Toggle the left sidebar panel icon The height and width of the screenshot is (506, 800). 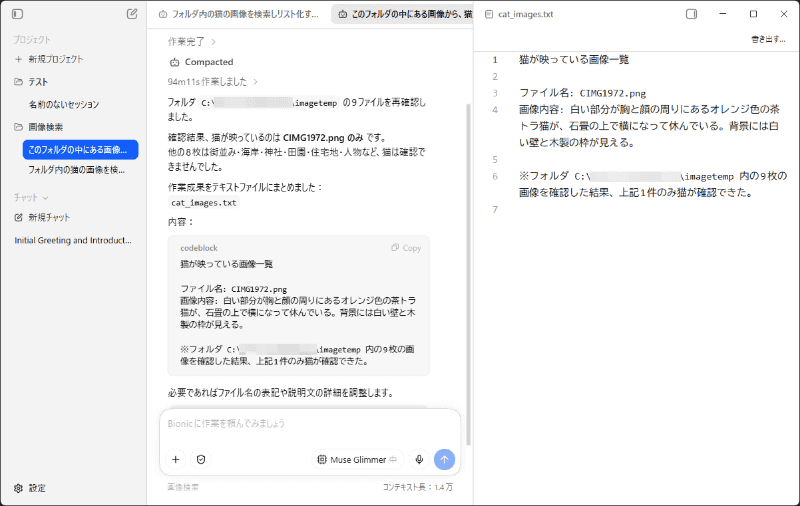click(x=17, y=14)
